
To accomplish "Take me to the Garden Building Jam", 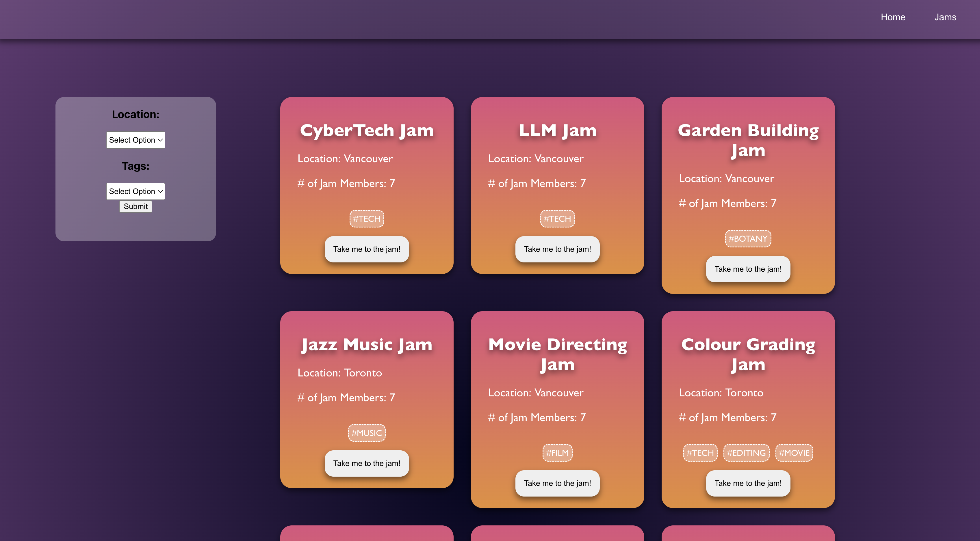I will tap(747, 269).
